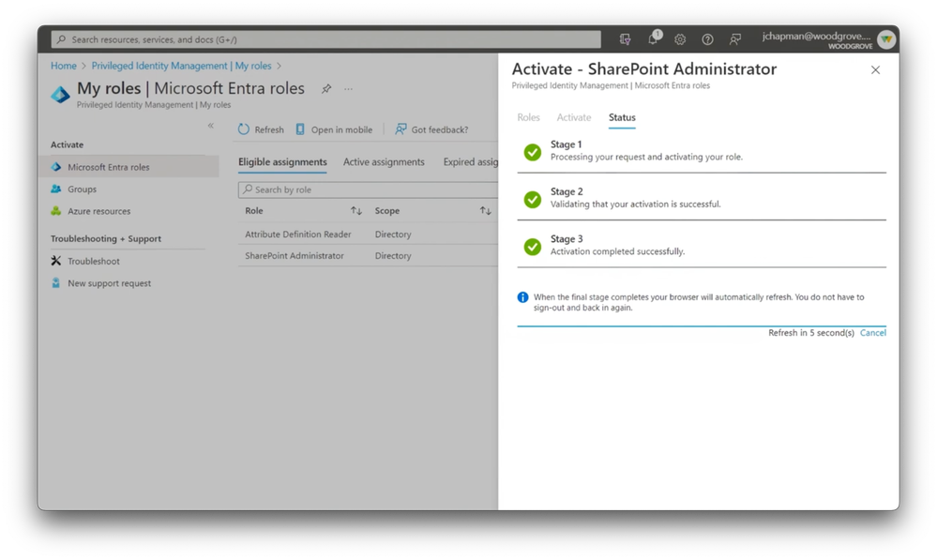Viewport: 937px width, 560px height.
Task: Close the Activate SharePoint Administrator panel
Action: pyautogui.click(x=875, y=70)
